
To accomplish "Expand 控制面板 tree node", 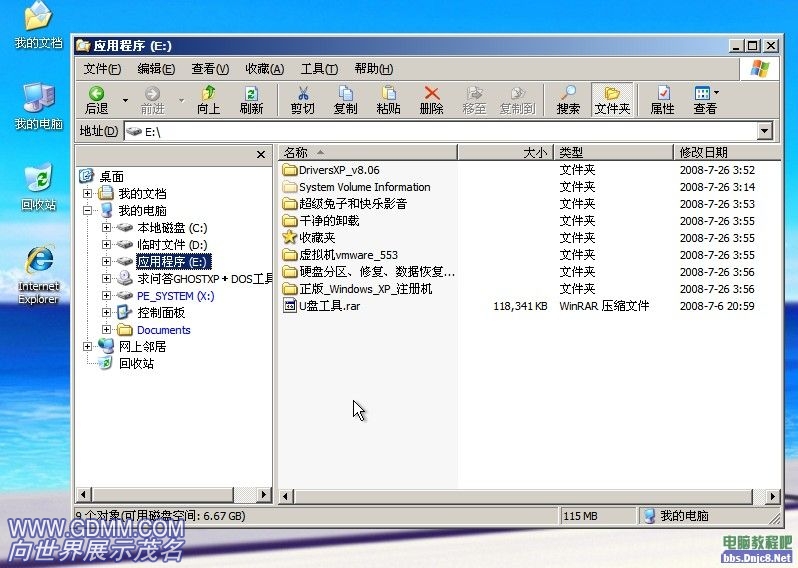I will click(x=106, y=313).
